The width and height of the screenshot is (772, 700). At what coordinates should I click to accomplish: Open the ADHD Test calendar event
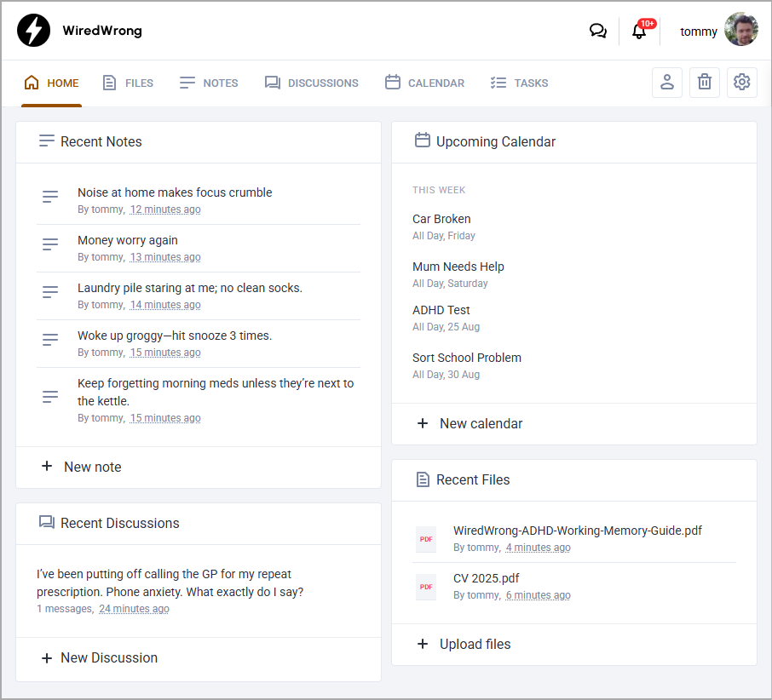441,310
